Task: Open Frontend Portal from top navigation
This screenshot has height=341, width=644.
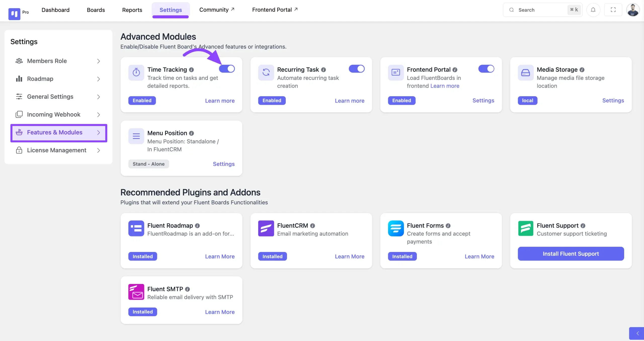Action: (275, 10)
